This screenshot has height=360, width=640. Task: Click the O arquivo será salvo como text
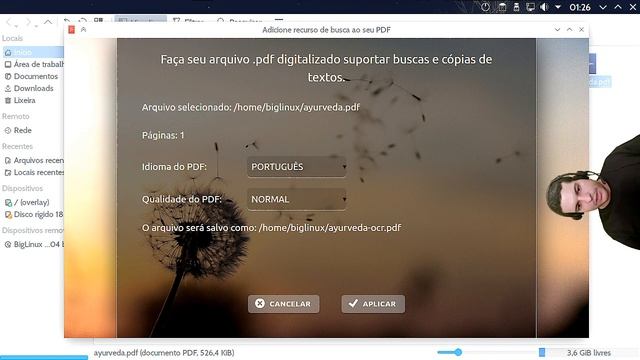[271, 228]
